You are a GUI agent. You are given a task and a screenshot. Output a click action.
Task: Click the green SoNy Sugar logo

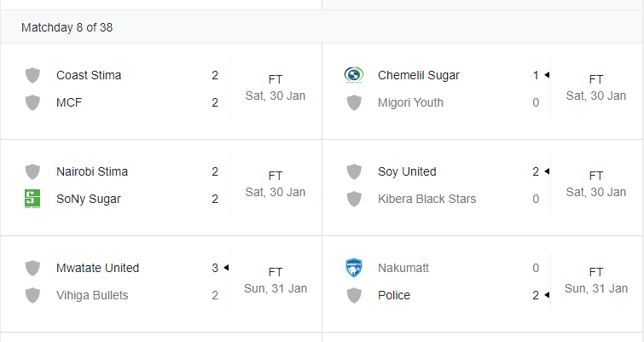coord(32,199)
